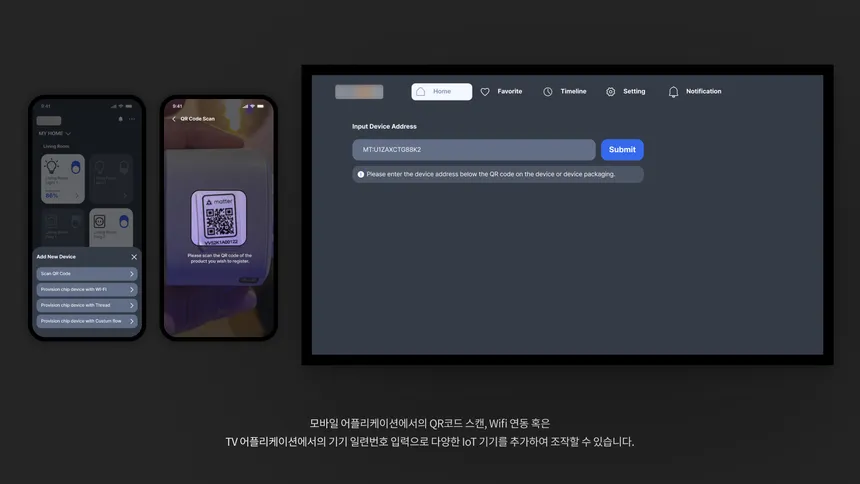Click chevron on Thread provisioning row
This screenshot has height=484, width=860.
pos(132,305)
